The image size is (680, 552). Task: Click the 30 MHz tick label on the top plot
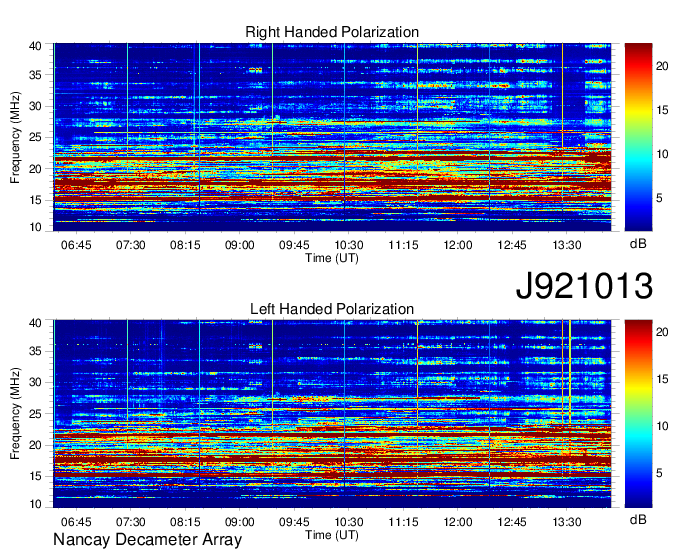click(x=35, y=106)
